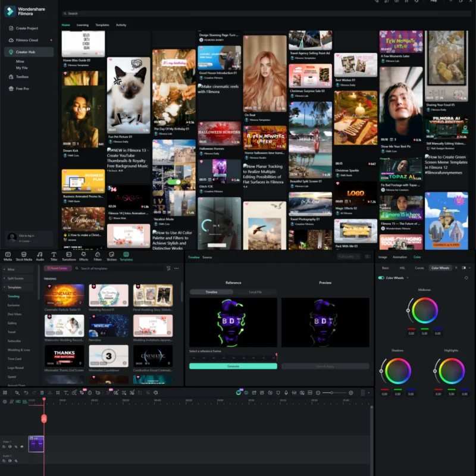Open the Effects panel
Image resolution: width=476 pixels, height=476 pixels.
83,258
